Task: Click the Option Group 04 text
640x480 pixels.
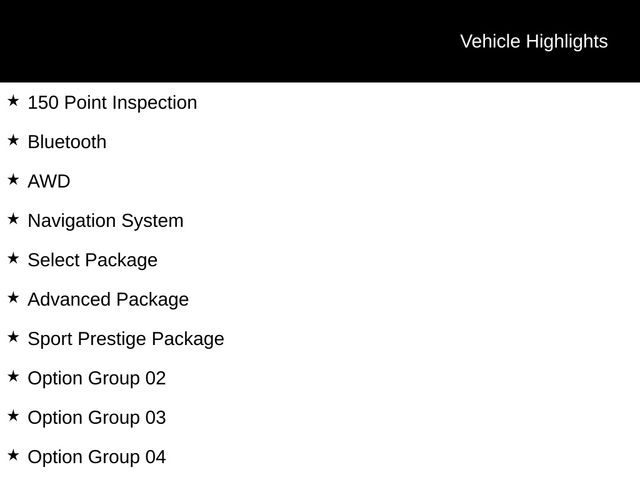Action: tap(97, 457)
